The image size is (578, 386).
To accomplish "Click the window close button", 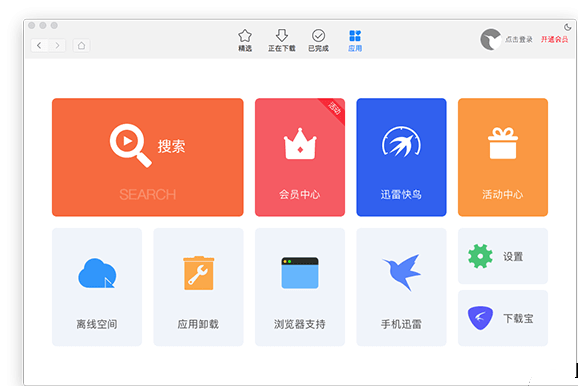I will [x=32, y=25].
